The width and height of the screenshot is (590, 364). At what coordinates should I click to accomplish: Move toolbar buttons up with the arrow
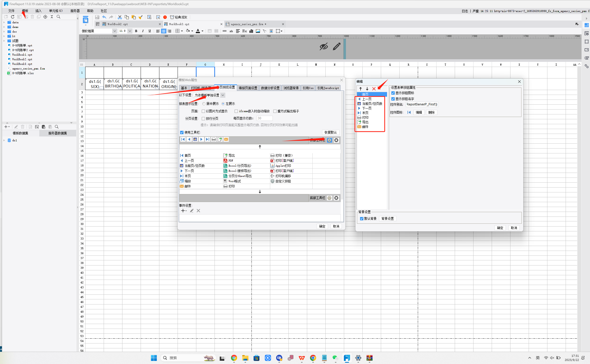tap(260, 147)
